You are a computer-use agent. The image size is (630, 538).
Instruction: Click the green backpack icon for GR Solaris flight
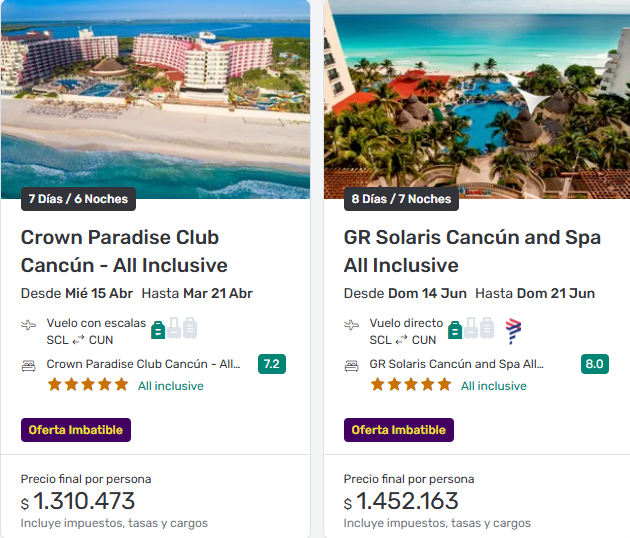(x=456, y=329)
